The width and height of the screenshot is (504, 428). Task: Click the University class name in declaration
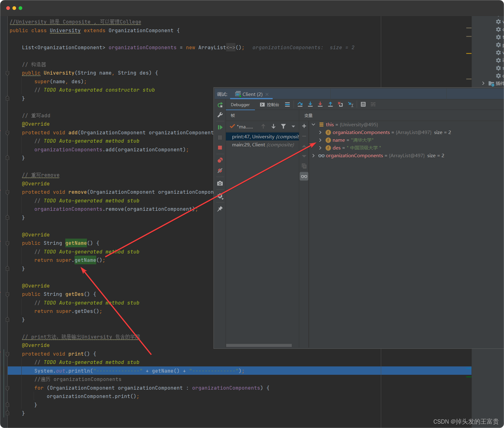pyautogui.click(x=65, y=30)
